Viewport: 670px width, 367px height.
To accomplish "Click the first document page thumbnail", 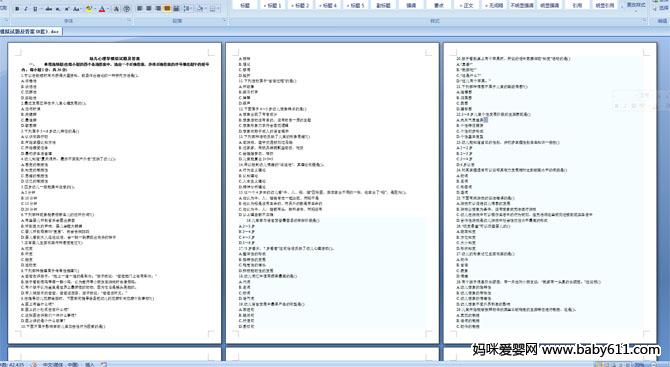I will (115, 193).
